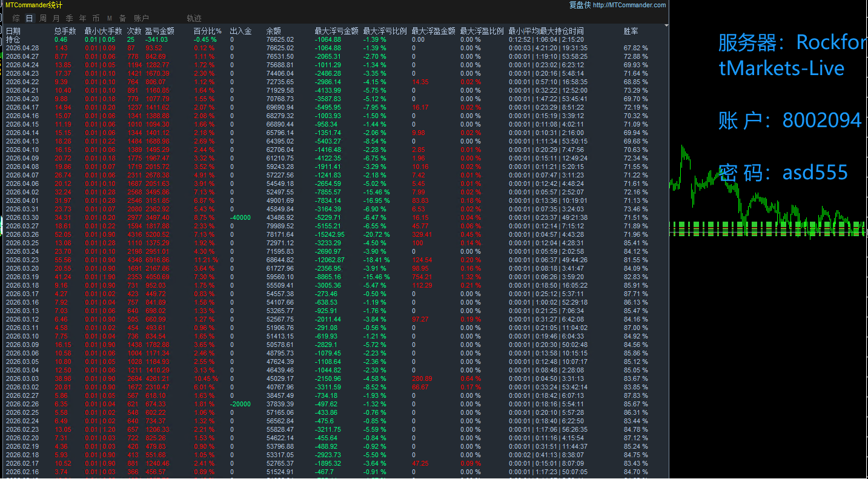The image size is (868, 479).
Task: Click the 2026.02.23 date cell
Action: tap(22, 429)
